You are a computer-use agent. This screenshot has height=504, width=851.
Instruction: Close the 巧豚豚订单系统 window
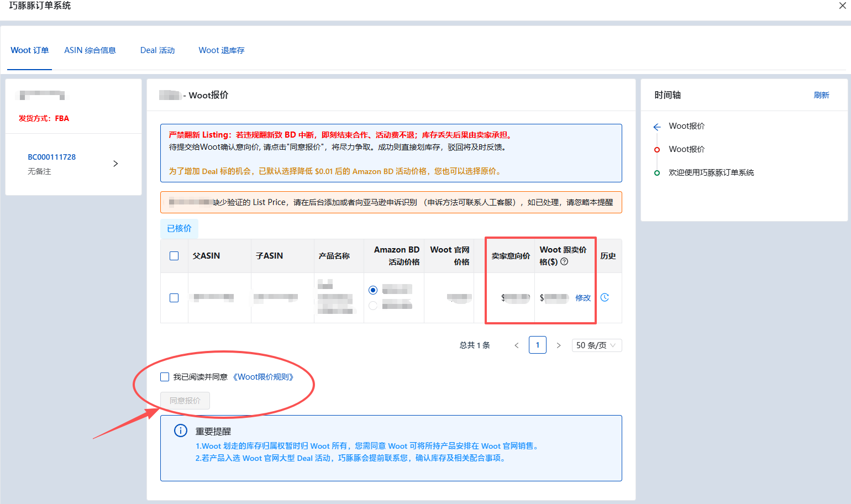pos(843,6)
